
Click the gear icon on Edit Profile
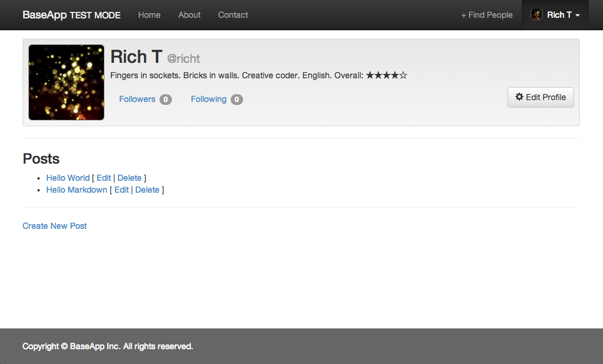pyautogui.click(x=519, y=97)
